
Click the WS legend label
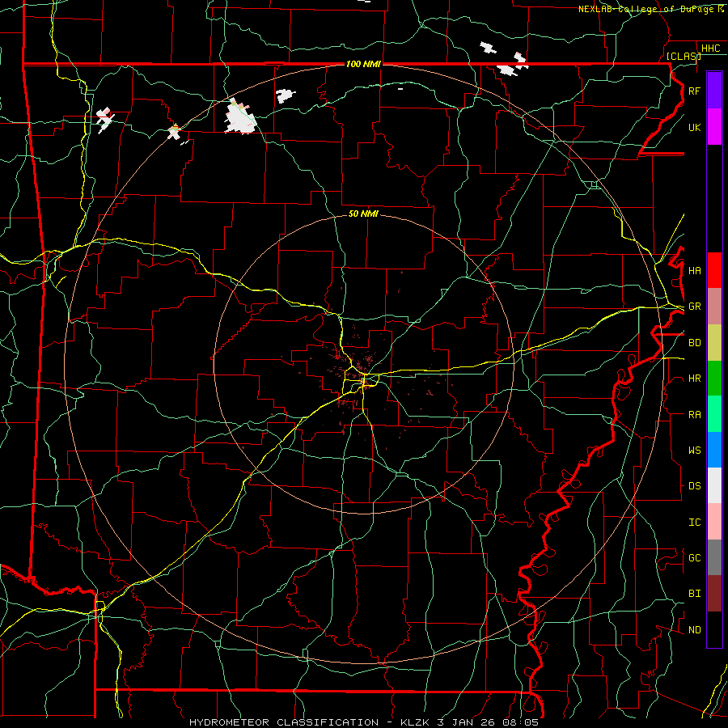pyautogui.click(x=694, y=450)
